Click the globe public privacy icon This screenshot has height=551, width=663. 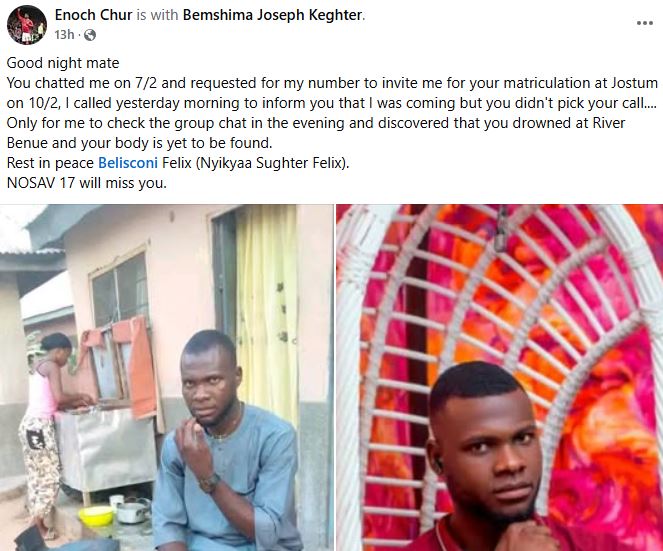click(x=90, y=35)
